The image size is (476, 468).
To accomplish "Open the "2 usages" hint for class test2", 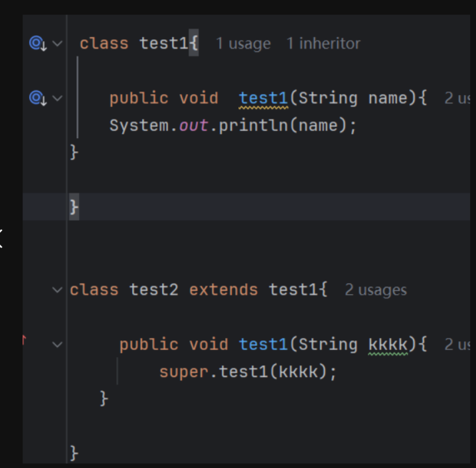I will pyautogui.click(x=376, y=290).
